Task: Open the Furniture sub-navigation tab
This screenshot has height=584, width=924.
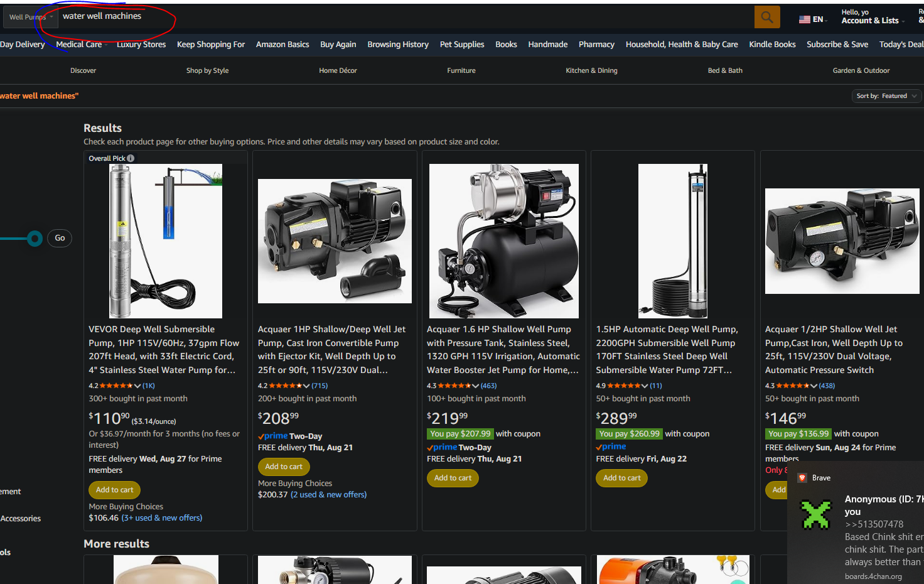Action: coord(461,71)
